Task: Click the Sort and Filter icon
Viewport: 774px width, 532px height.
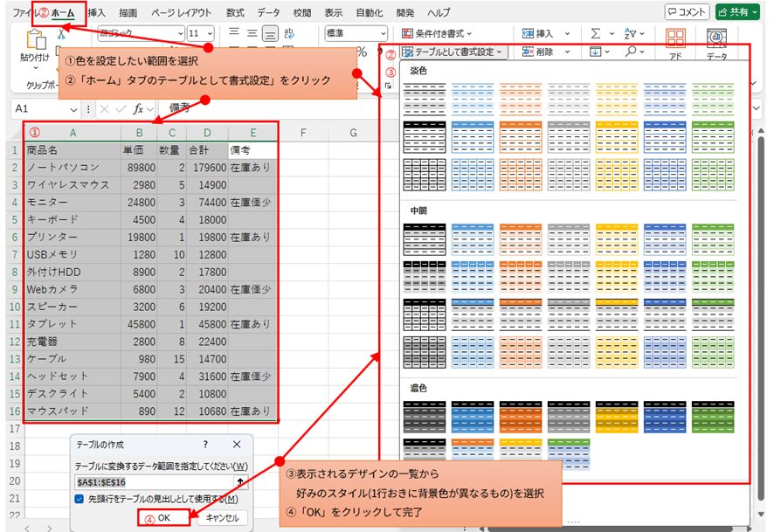Action: coord(632,31)
